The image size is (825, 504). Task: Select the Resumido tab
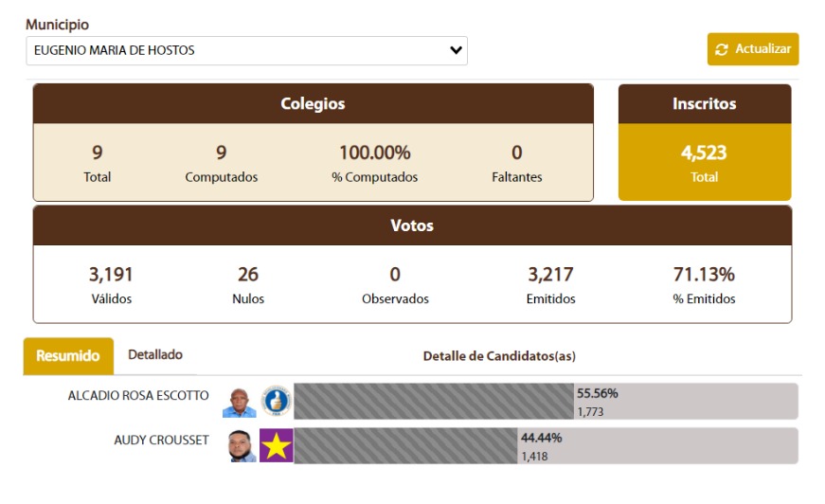68,356
